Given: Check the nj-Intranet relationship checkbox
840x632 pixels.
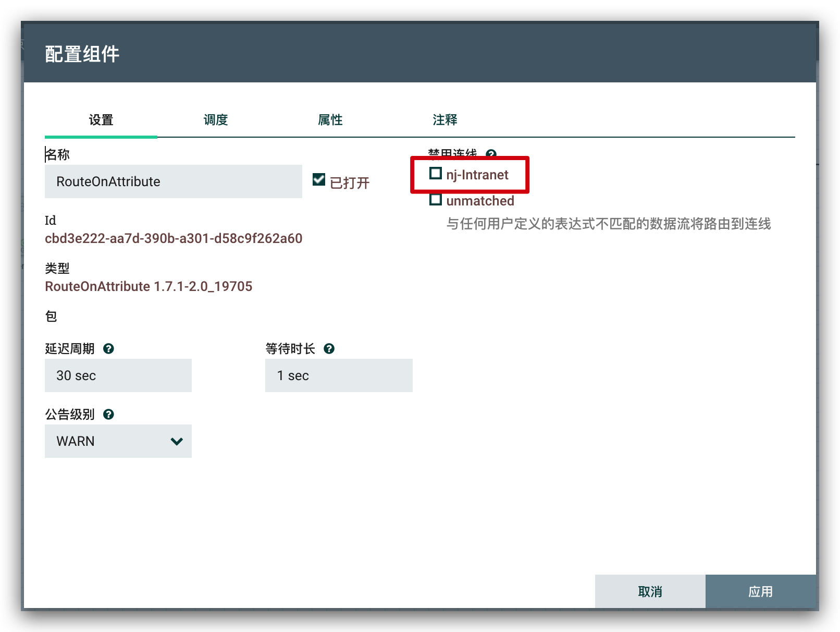Looking at the screenshot, I should [x=436, y=174].
